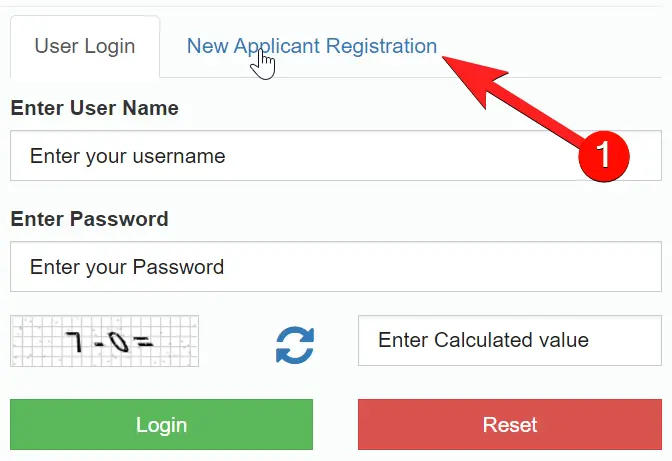The height and width of the screenshot is (461, 672).
Task: Click the digit 0 in the captcha
Action: click(x=118, y=342)
